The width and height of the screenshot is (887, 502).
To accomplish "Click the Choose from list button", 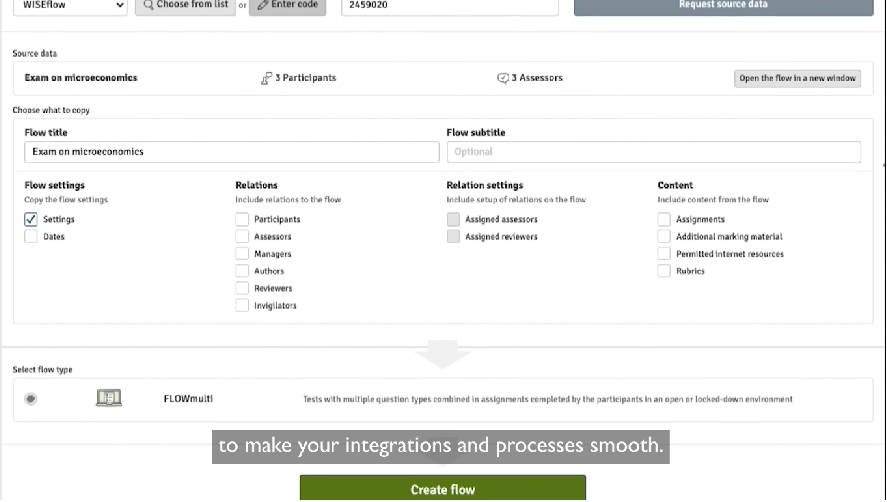I will coord(185,5).
